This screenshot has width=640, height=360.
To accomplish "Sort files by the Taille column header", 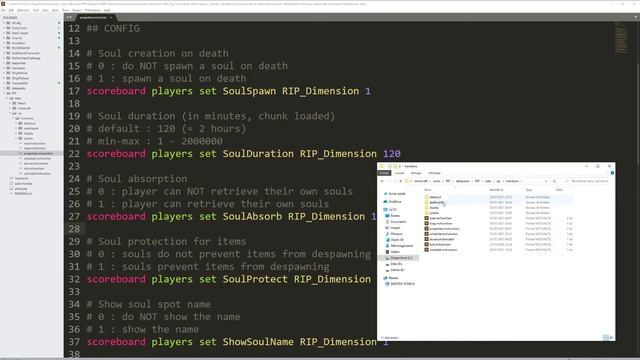I will [x=560, y=190].
